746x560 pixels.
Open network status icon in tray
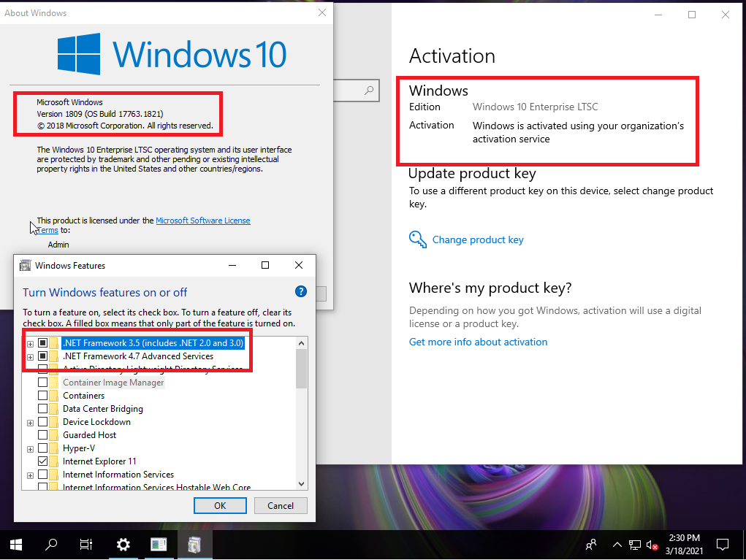click(635, 545)
